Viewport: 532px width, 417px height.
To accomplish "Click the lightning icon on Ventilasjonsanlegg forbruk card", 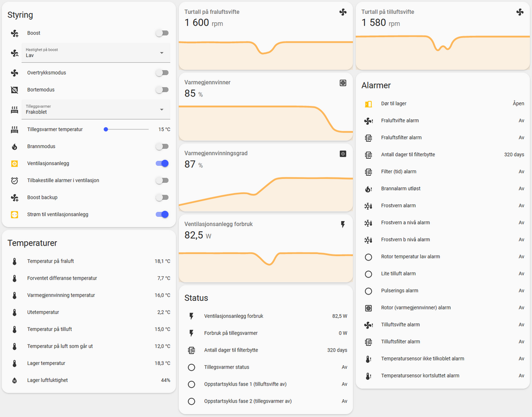I will click(x=343, y=225).
